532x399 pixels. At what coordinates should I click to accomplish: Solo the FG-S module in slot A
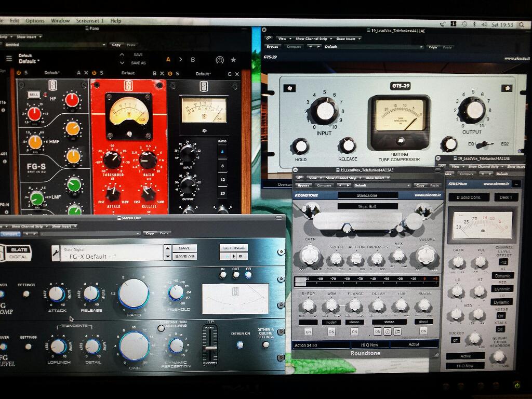(x=26, y=73)
